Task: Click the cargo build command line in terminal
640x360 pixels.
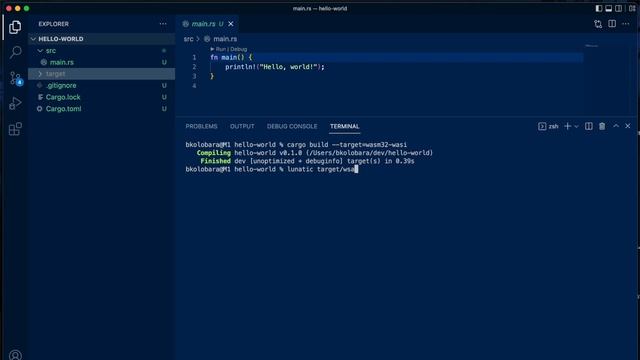Action: coord(296,145)
